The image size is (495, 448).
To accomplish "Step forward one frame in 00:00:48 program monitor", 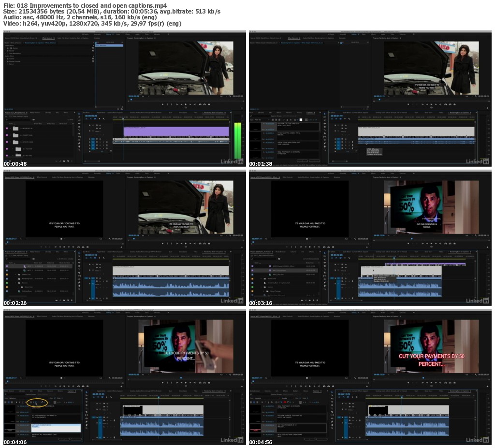I will tap(190, 104).
